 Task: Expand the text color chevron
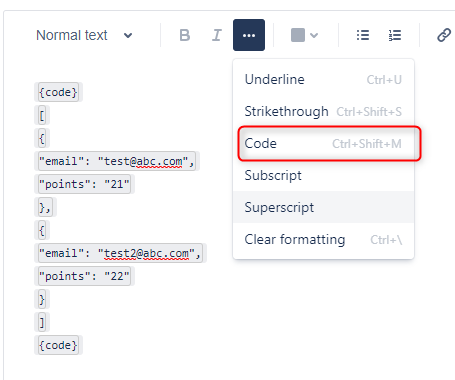coord(314,35)
